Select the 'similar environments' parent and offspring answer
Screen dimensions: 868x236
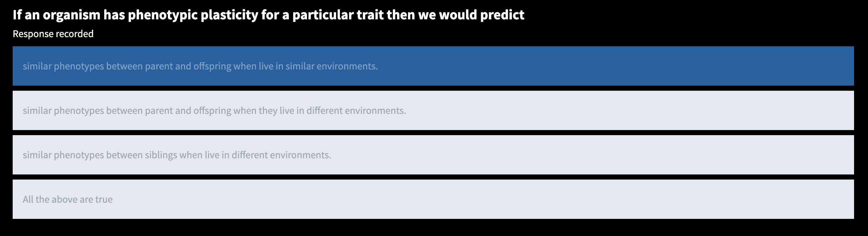433,66
